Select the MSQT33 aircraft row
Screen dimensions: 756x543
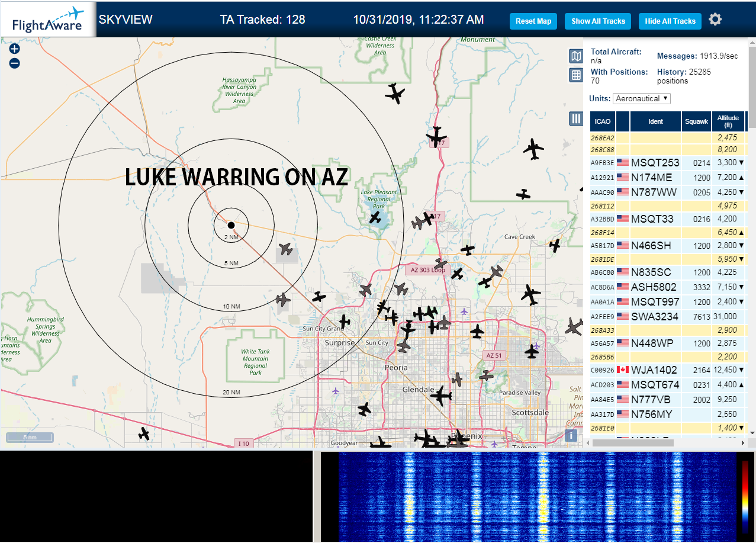pyautogui.click(x=668, y=219)
